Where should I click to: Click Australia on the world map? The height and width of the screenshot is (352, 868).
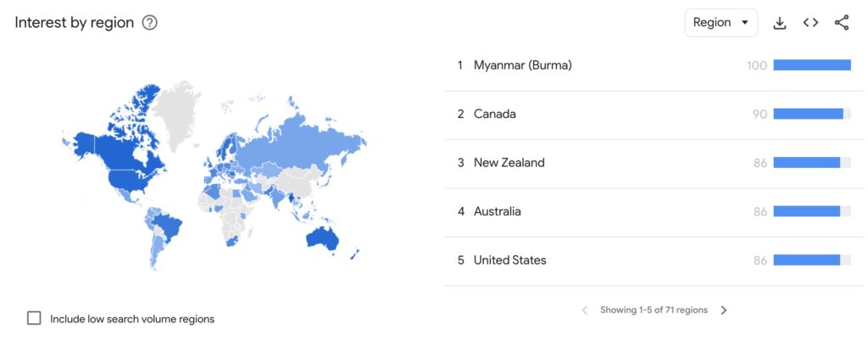322,238
